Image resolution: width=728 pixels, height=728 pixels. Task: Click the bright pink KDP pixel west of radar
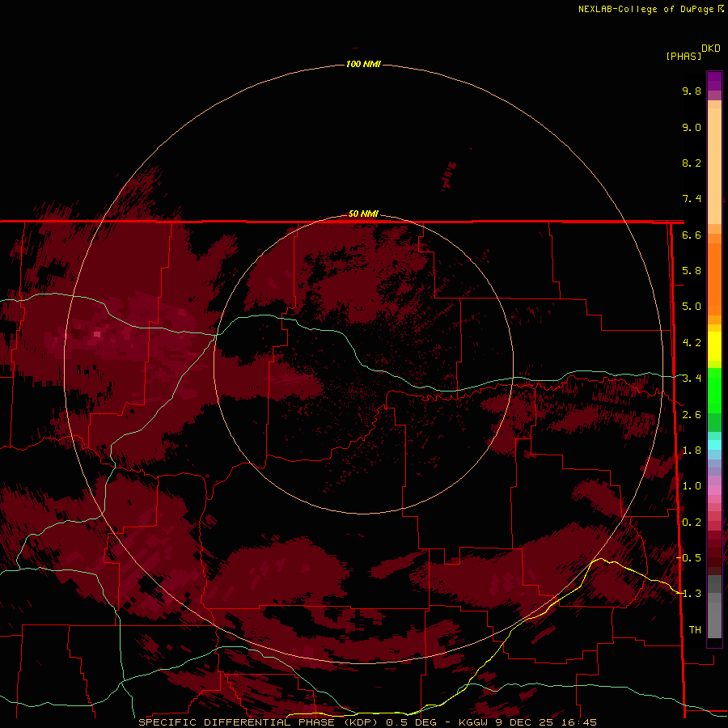pyautogui.click(x=96, y=334)
